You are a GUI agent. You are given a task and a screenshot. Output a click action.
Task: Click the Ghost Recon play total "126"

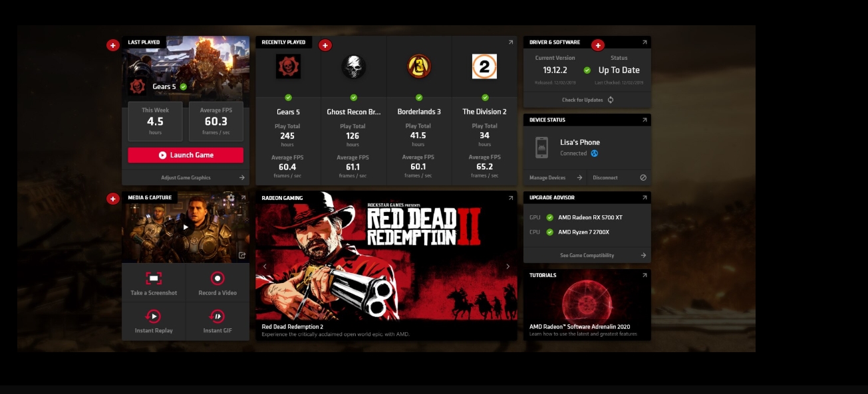(353, 136)
